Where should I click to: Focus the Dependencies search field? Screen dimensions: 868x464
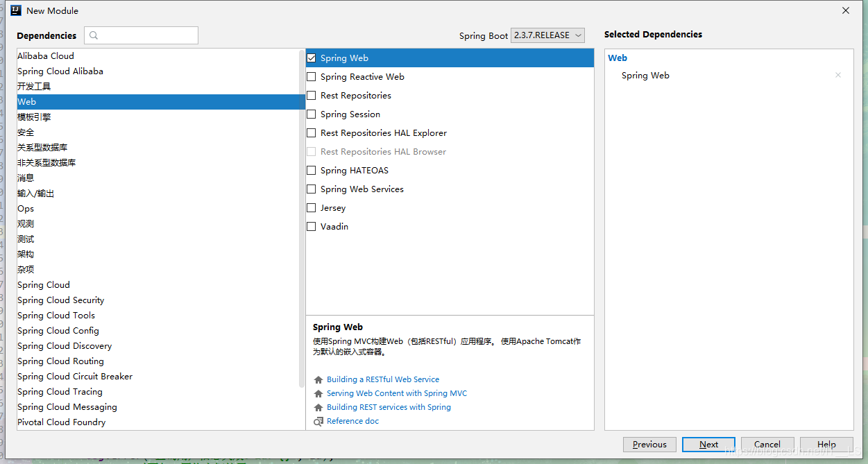click(141, 35)
